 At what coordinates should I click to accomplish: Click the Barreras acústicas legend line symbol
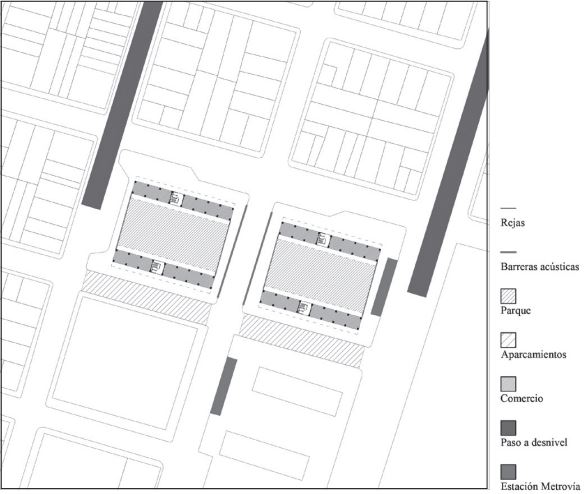(508, 252)
